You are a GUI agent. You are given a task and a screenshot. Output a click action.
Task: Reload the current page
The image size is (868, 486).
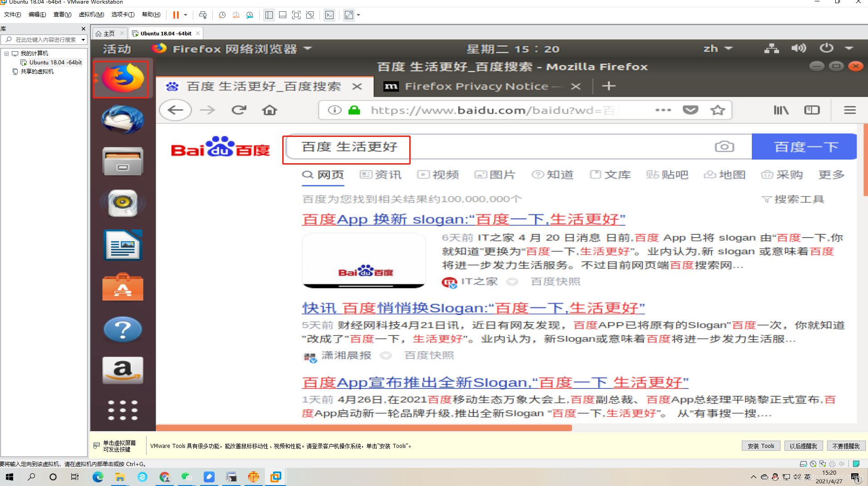239,110
